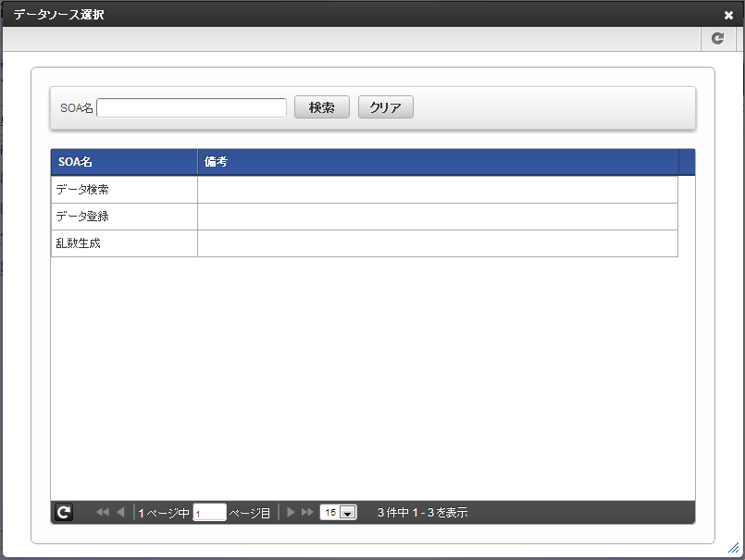Sort by the 備考 column header
The width and height of the screenshot is (745, 560).
(x=438, y=162)
